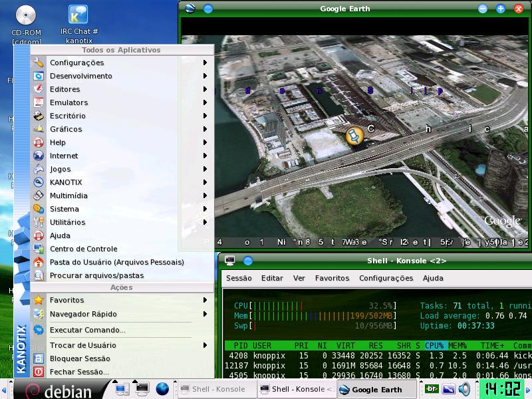Click the Favoritos star icon

[x=39, y=300]
